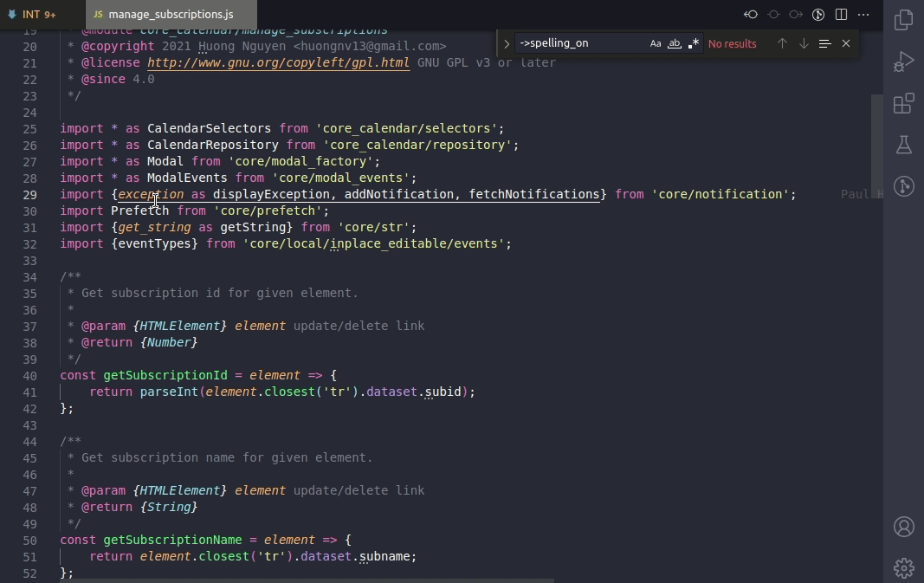Toggle Use Regular Expression in find widget
This screenshot has width=924, height=583.
click(694, 43)
